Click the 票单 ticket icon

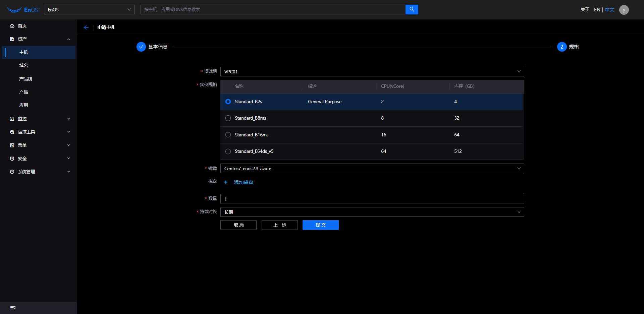point(12,145)
